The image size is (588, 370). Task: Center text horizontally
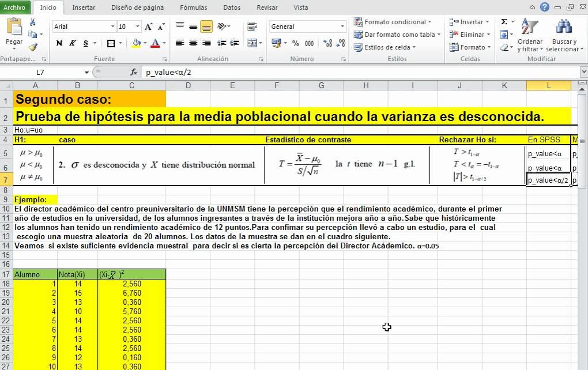[x=193, y=43]
